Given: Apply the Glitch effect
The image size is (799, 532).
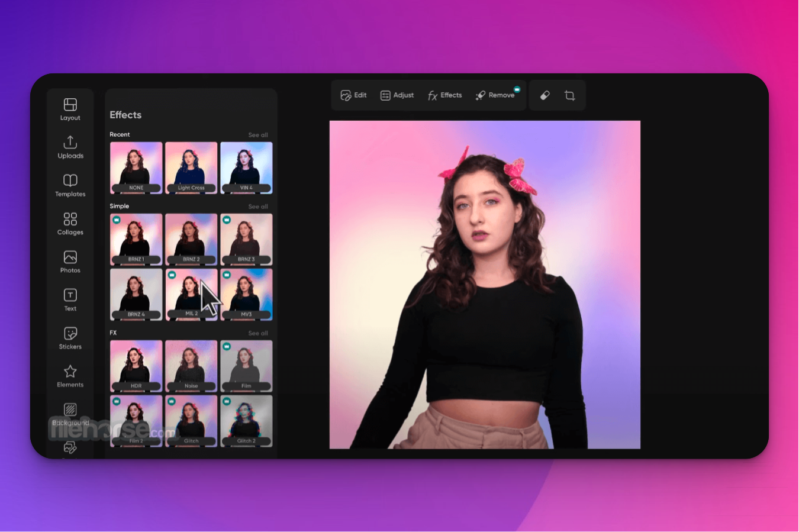Looking at the screenshot, I should click(191, 421).
